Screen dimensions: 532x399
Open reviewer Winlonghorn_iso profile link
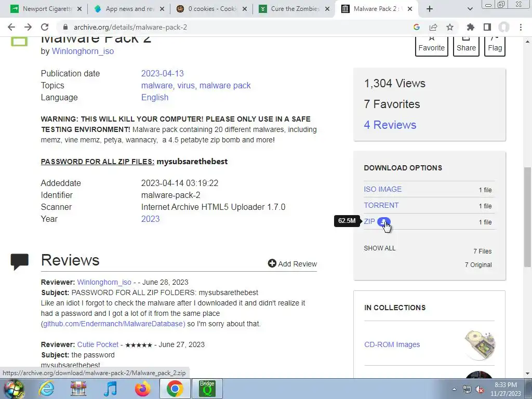pyautogui.click(x=104, y=282)
